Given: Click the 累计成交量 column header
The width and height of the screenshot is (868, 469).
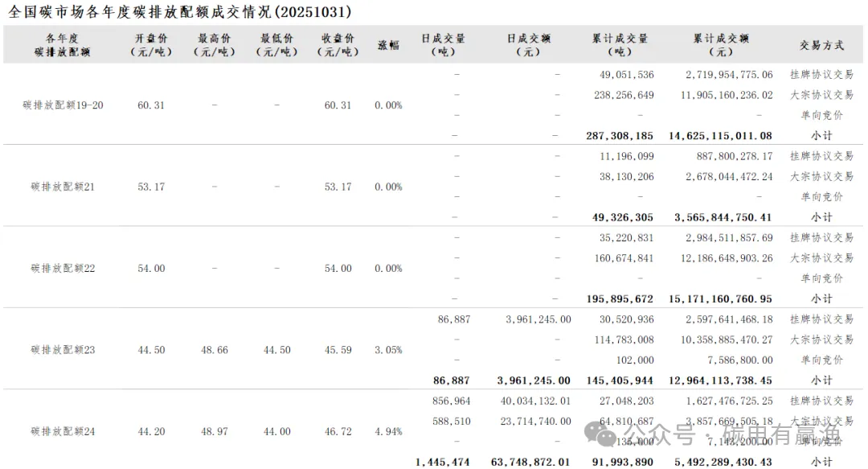Looking at the screenshot, I should [620, 45].
